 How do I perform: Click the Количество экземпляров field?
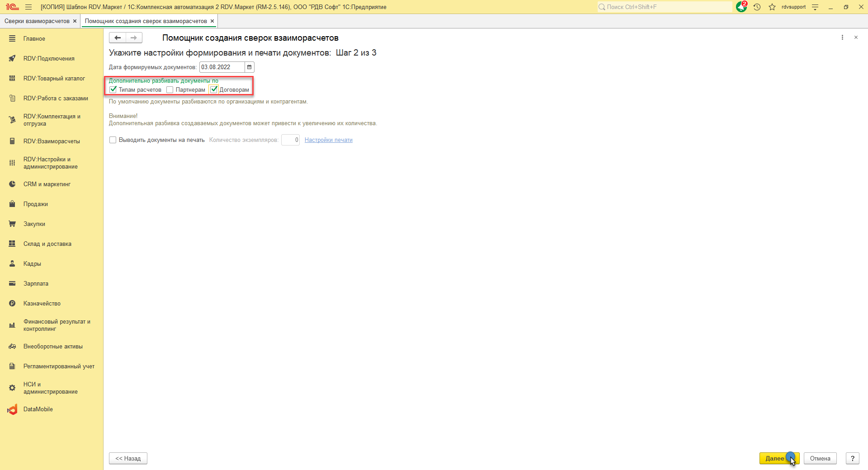pyautogui.click(x=290, y=140)
